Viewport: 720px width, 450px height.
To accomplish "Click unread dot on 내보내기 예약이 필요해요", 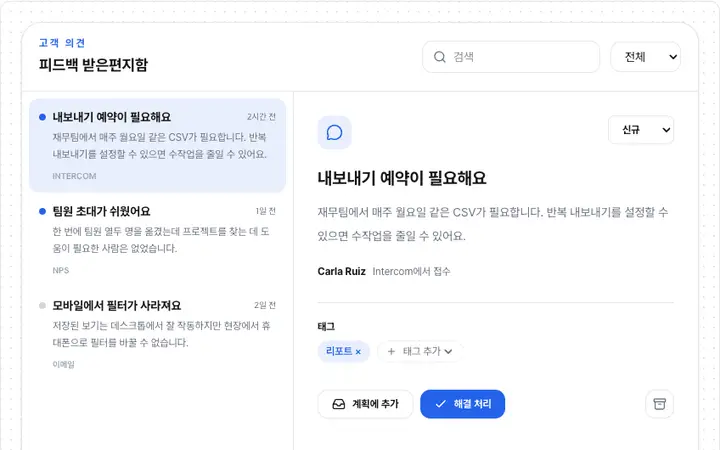I will pos(42,117).
